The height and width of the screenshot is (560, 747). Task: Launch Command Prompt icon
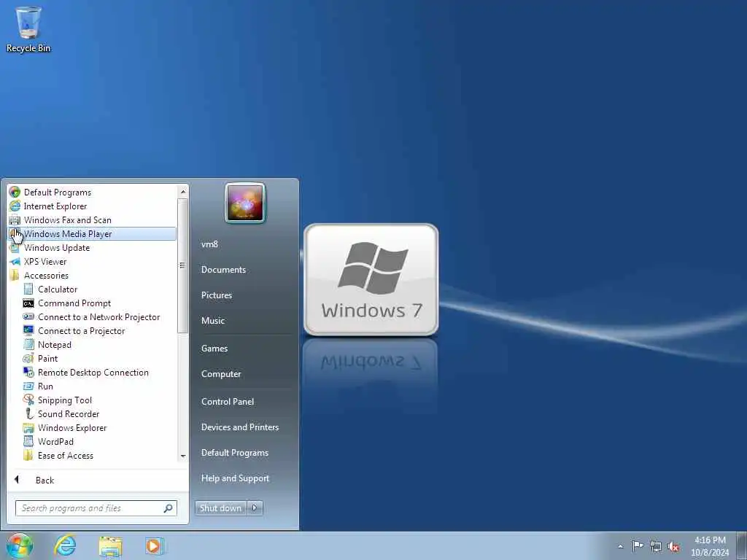coord(28,303)
